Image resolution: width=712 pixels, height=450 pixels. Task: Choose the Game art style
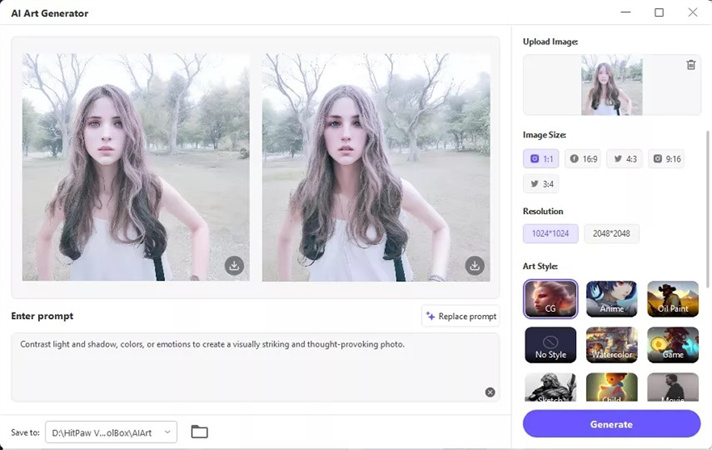pos(673,345)
